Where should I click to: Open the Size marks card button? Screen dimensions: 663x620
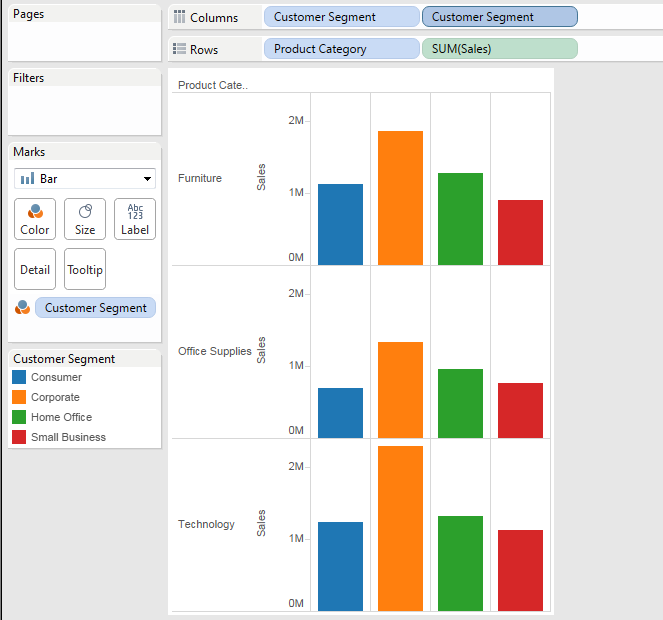coord(85,219)
